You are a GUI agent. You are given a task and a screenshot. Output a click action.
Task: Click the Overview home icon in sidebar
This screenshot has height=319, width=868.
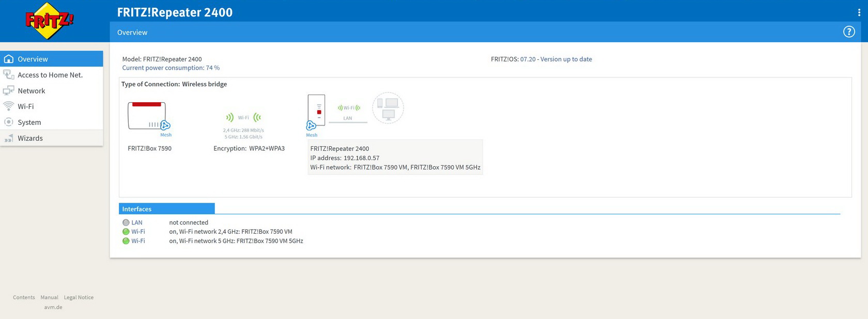click(x=9, y=59)
